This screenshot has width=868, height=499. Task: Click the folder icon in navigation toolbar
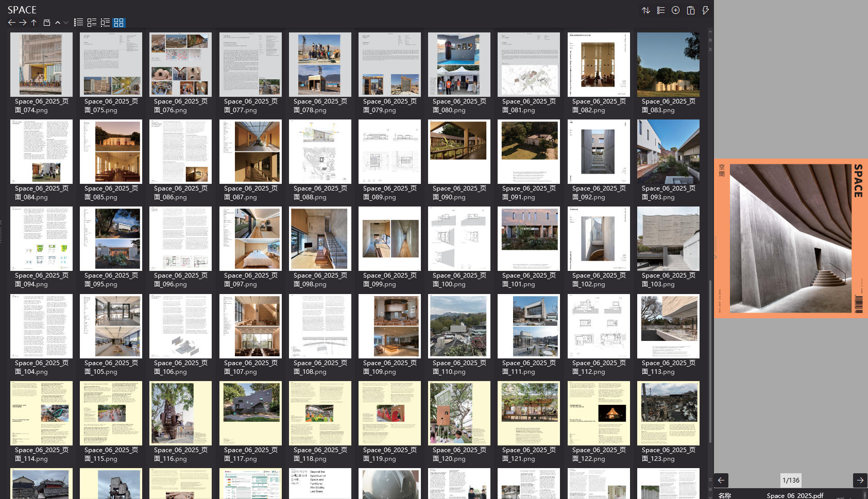(x=46, y=23)
